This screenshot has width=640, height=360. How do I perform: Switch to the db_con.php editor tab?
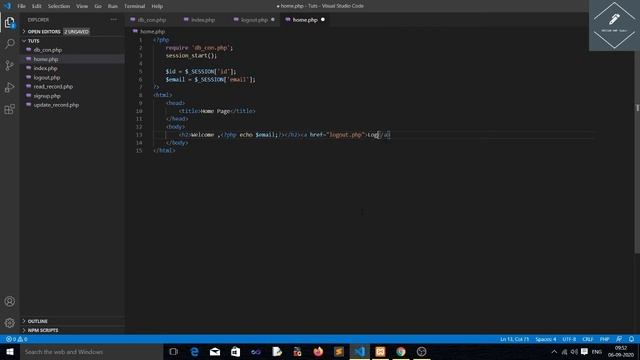pyautogui.click(x=150, y=20)
